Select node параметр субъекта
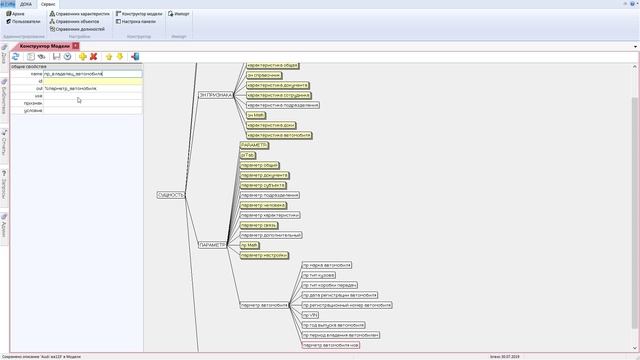This screenshot has width=640, height=360. click(263, 185)
